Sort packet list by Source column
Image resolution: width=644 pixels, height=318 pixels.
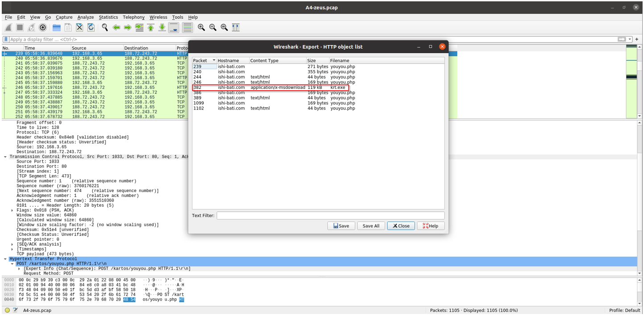pos(97,48)
